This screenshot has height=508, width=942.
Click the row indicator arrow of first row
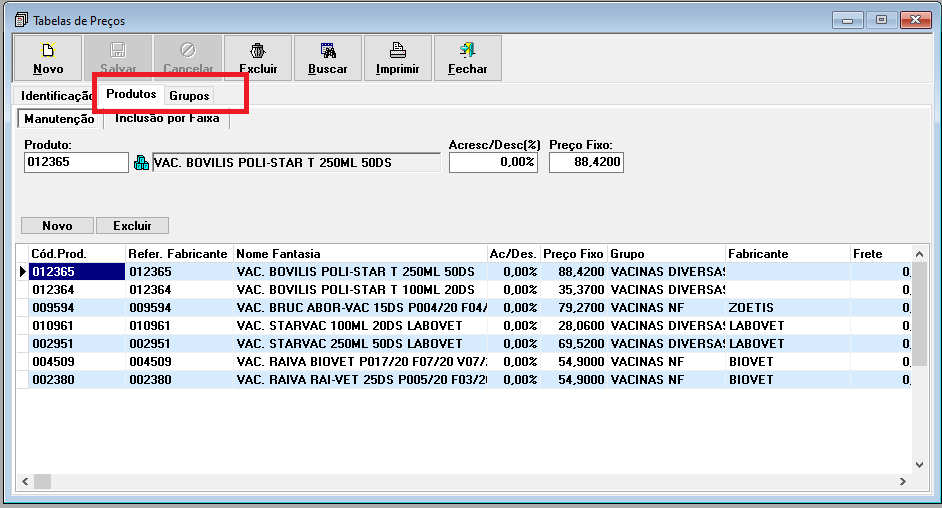(x=22, y=271)
